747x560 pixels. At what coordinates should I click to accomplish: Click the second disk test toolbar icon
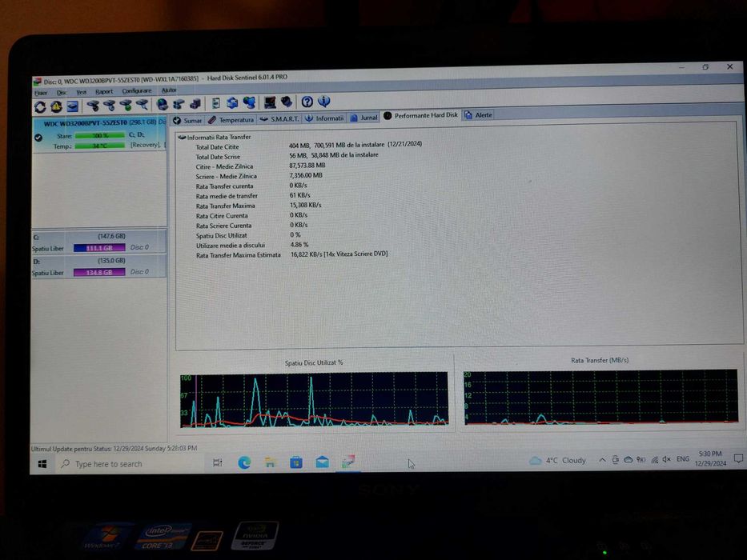[110, 106]
